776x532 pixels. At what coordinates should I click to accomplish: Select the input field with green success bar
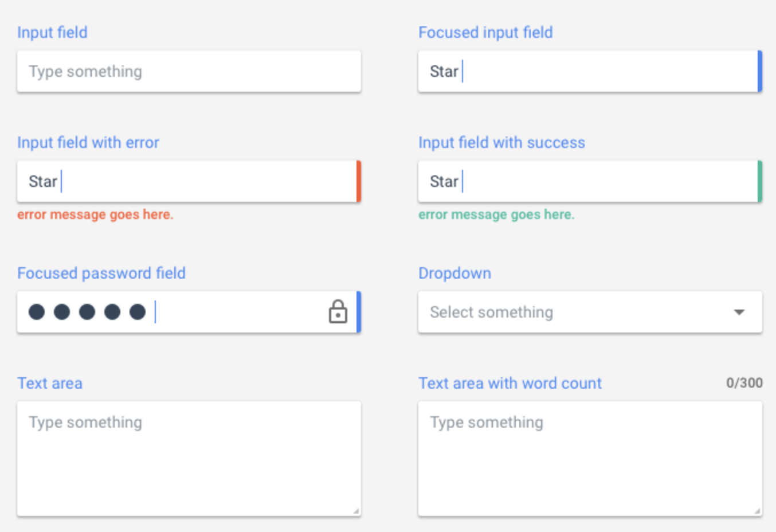pyautogui.click(x=590, y=181)
